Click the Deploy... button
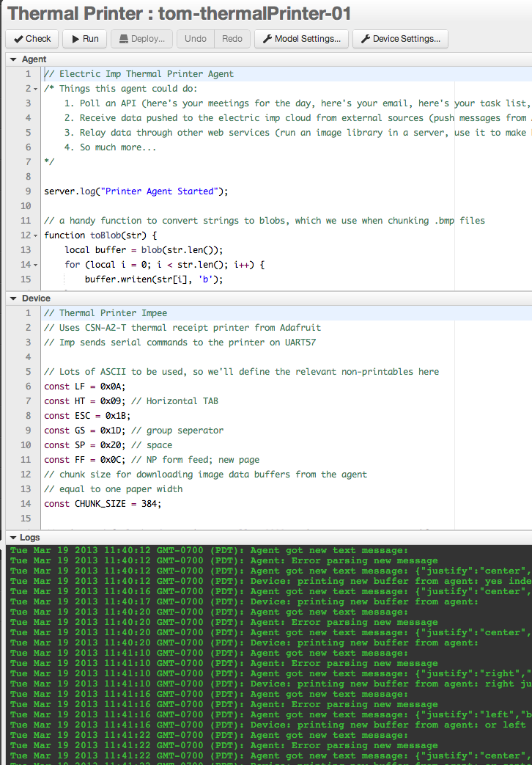Viewport: 532px width, 765px height. [141, 39]
